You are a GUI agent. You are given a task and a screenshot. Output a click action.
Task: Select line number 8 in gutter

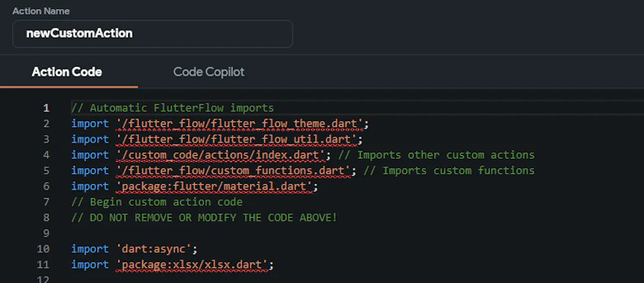[46, 218]
